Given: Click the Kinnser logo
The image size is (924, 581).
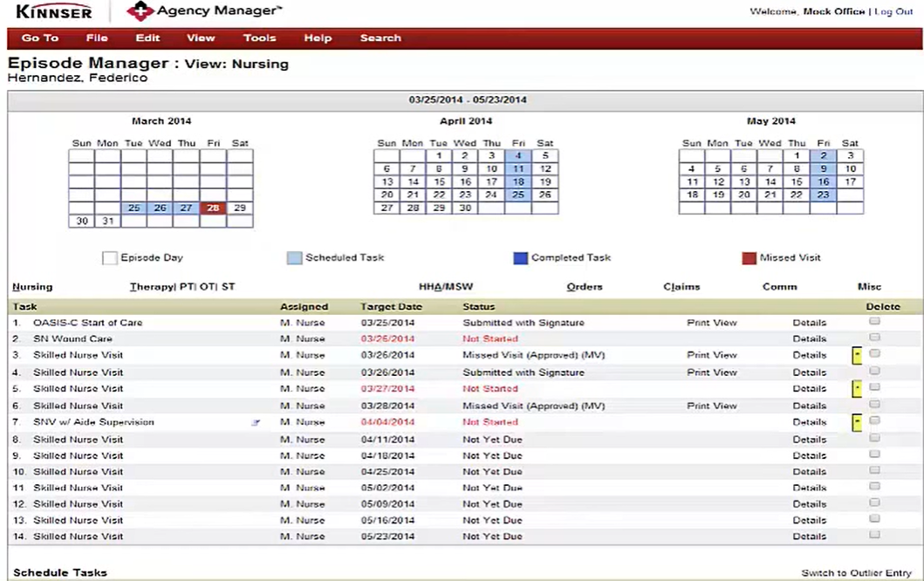Looking at the screenshot, I should point(52,11).
